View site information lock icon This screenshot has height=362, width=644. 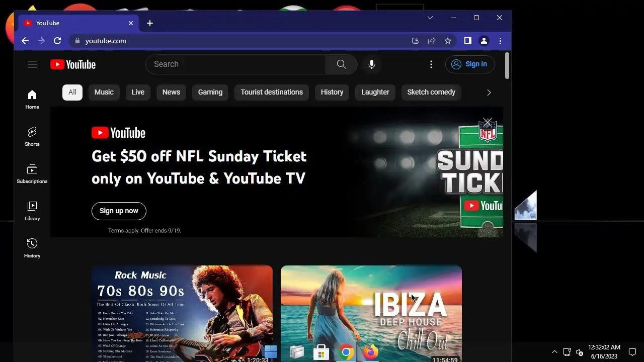77,41
